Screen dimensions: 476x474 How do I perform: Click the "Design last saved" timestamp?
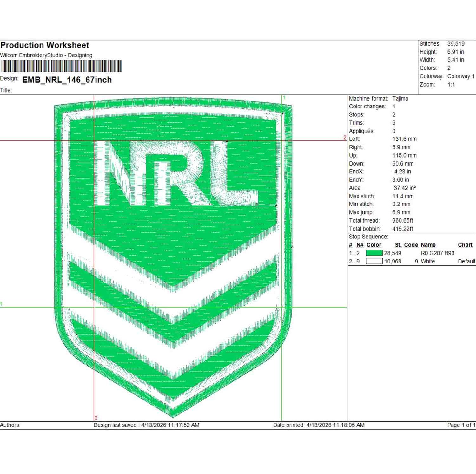click(146, 425)
